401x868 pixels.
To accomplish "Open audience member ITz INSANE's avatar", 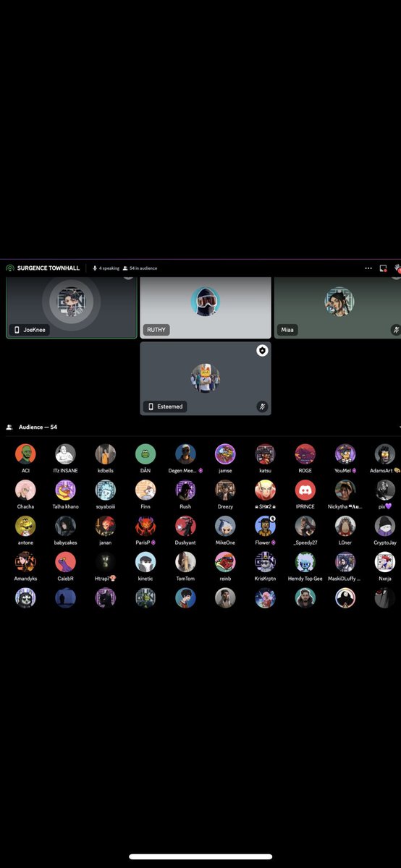I will coord(65,454).
